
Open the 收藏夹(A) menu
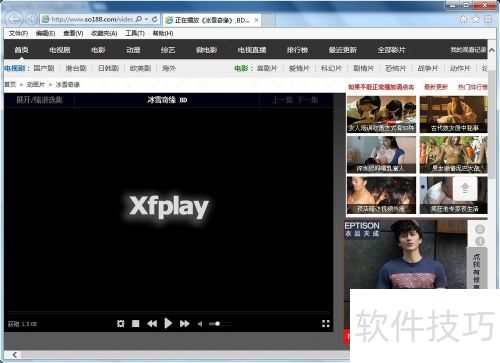[104, 33]
